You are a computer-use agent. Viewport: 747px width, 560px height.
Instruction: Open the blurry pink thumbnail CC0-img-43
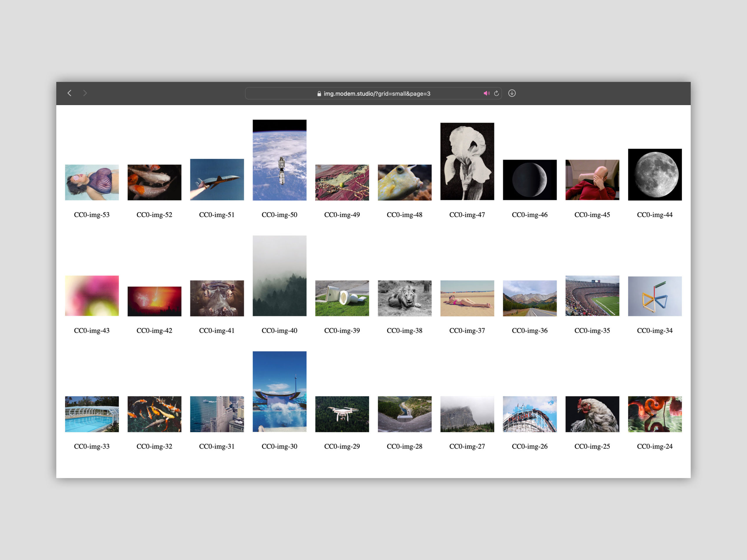click(92, 296)
